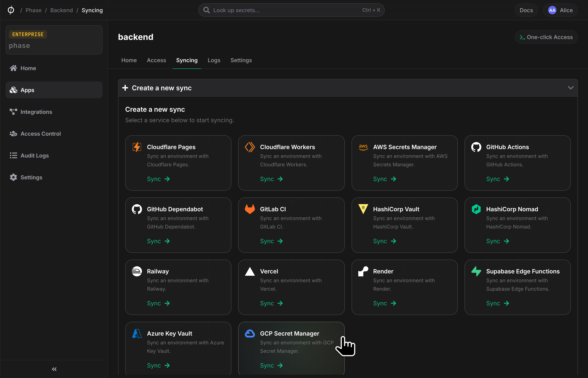The image size is (588, 378).
Task: Click the Cloudflare Pages logo icon
Action: pos(137,147)
